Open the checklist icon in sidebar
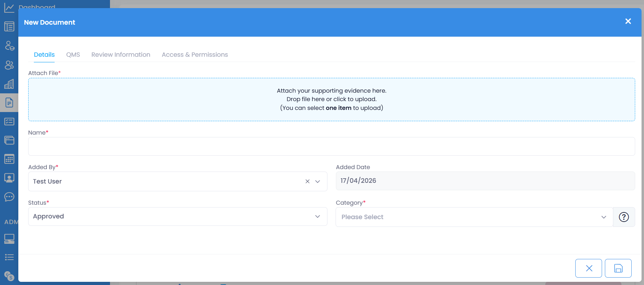Screen dimensions: 644x285 tap(9, 122)
